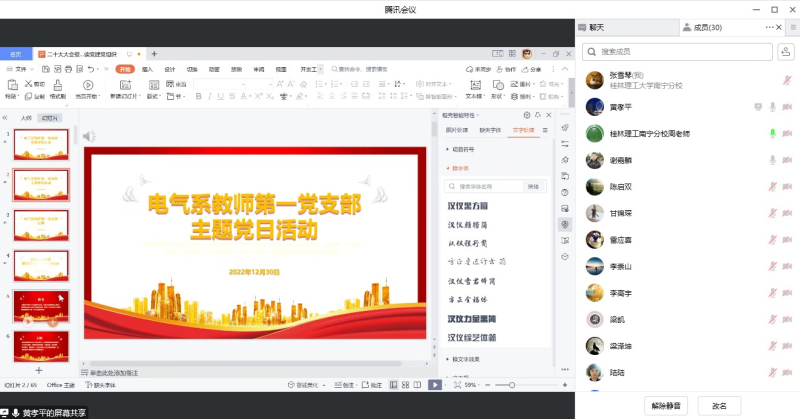Viewport: 800px width, 419px height.
Task: Click the slideshow play button in status bar
Action: 435,385
